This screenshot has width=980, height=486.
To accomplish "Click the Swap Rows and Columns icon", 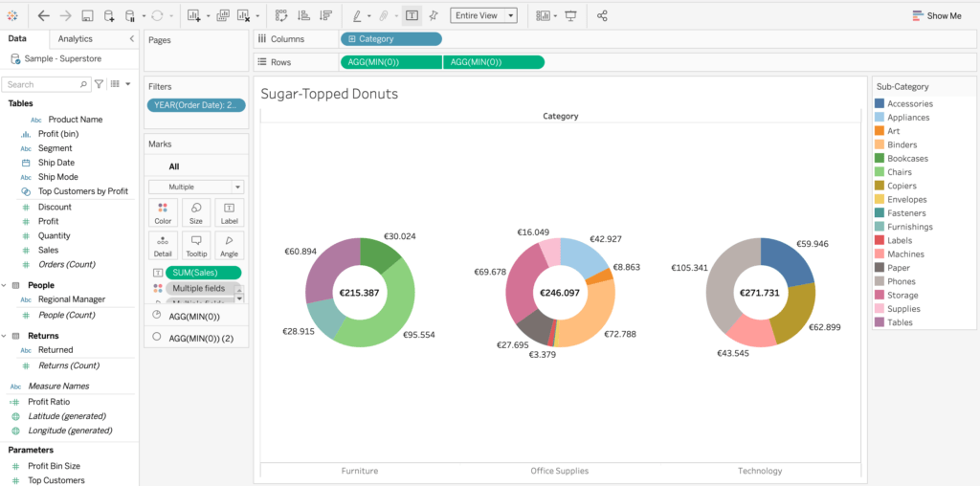I will click(281, 15).
